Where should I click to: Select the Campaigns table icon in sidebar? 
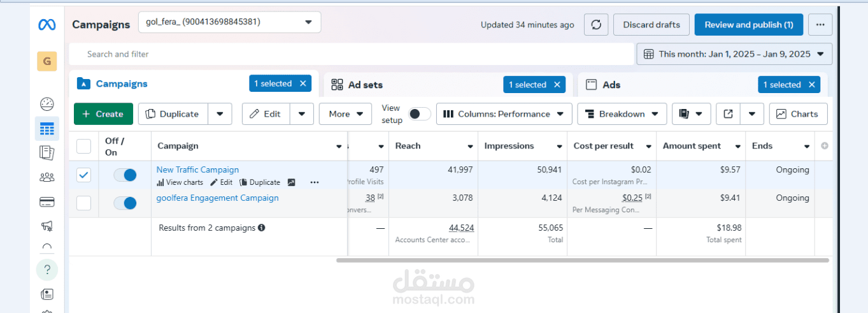point(46,129)
